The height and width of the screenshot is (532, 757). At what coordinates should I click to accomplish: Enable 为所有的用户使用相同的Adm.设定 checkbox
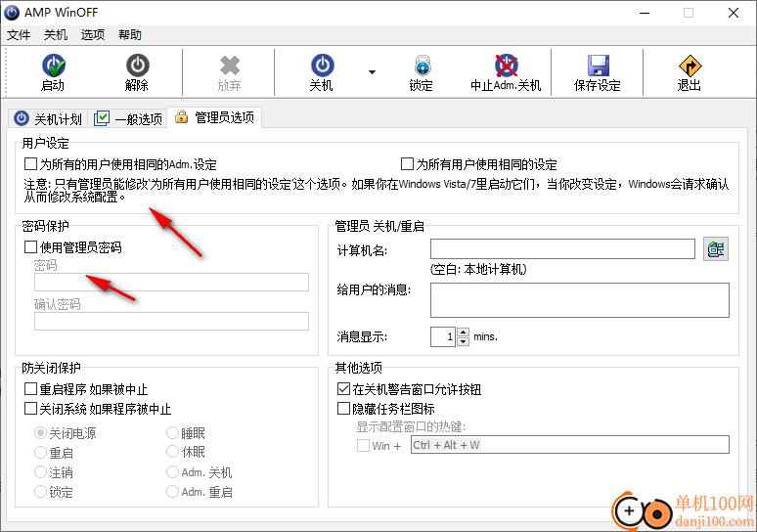31,164
